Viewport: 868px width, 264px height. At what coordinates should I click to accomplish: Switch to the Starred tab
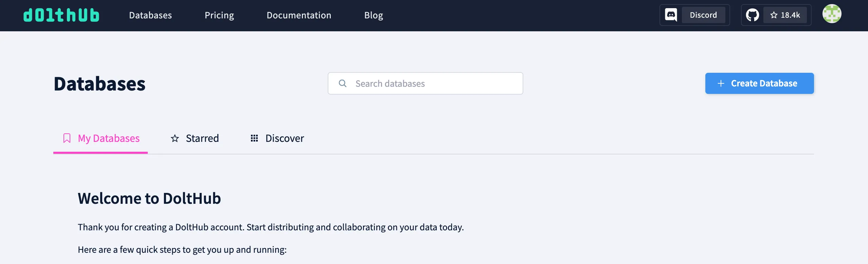coord(202,138)
